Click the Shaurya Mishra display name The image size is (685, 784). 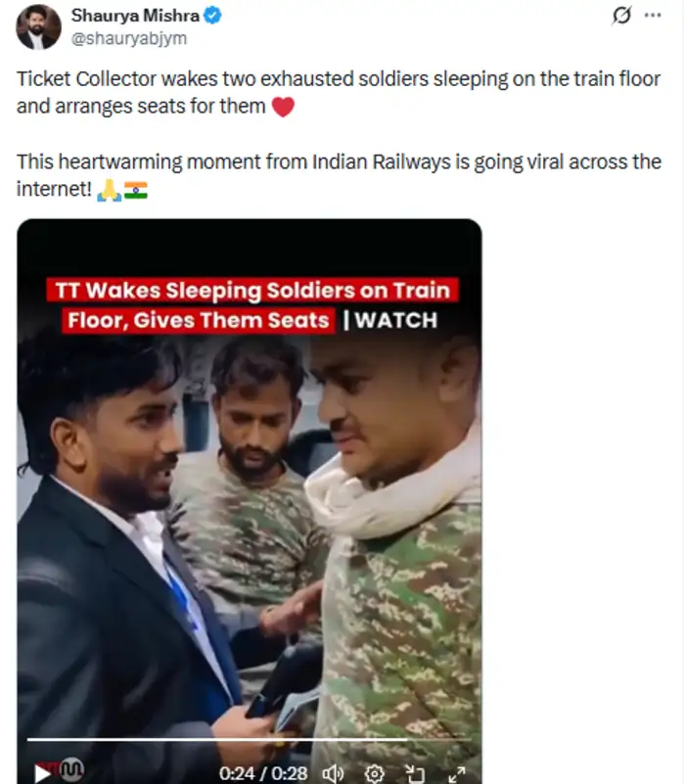(x=135, y=16)
